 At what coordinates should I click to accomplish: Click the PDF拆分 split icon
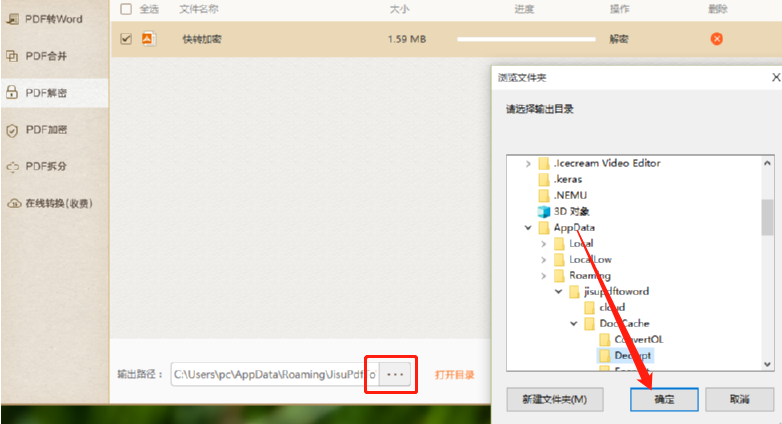pyautogui.click(x=12, y=167)
